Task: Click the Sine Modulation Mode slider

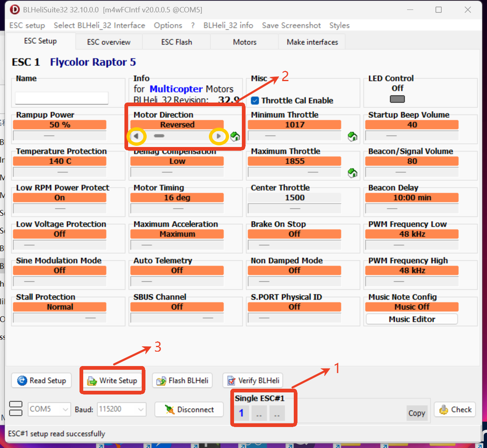Action: pos(60,281)
